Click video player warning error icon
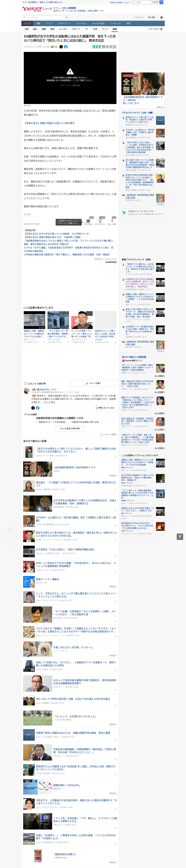186x868 pixels. point(70,71)
